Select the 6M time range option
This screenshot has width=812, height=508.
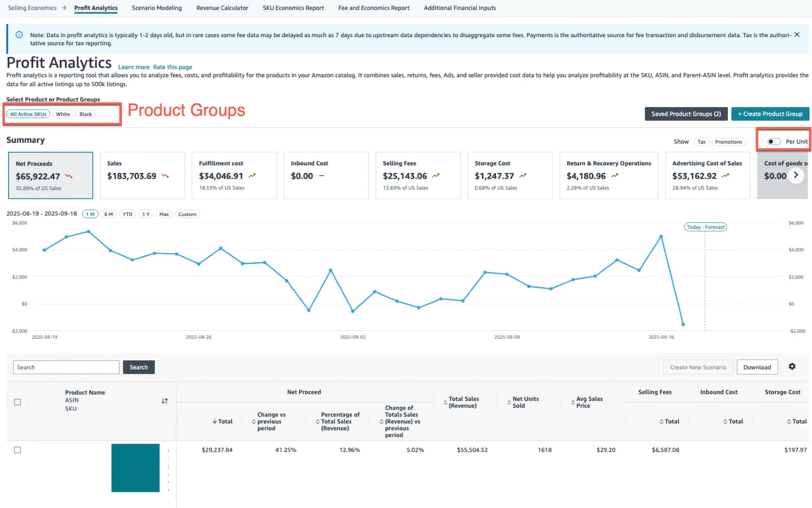[109, 214]
